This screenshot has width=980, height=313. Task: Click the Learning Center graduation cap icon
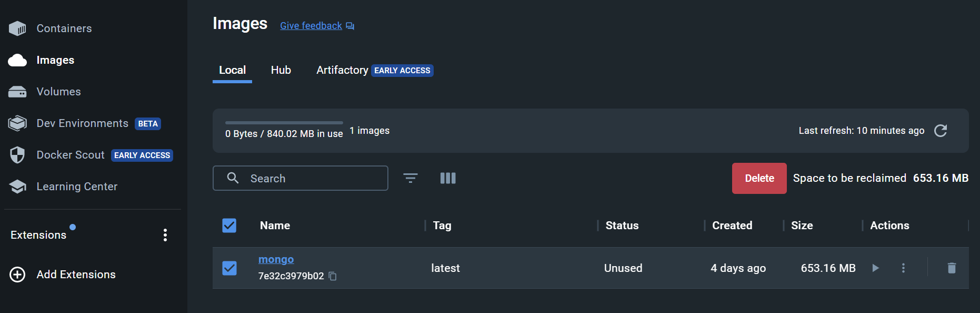coord(17,187)
